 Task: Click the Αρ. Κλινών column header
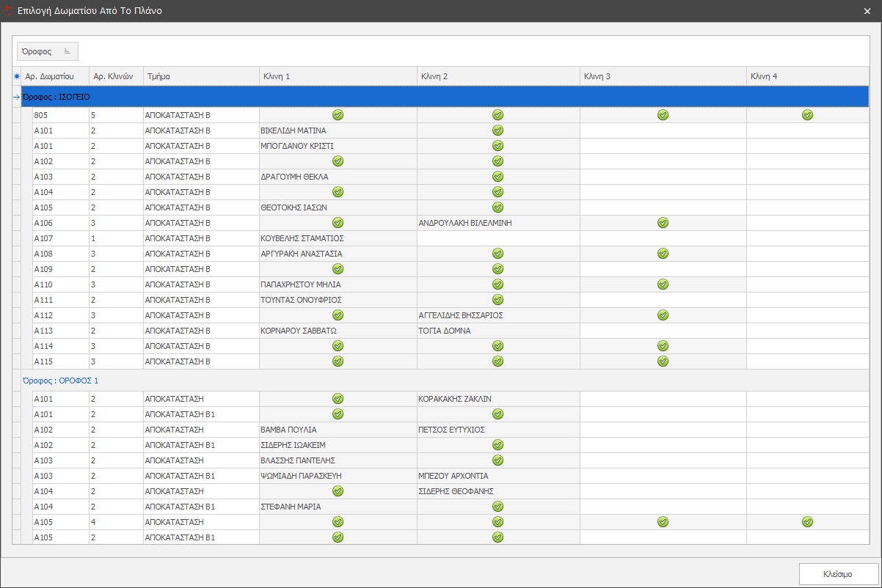[115, 76]
